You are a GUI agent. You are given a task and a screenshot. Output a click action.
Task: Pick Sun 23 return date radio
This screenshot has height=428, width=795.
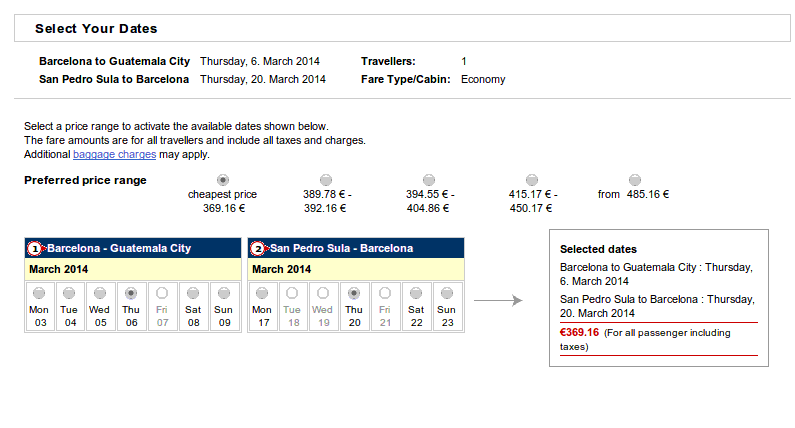click(x=447, y=293)
